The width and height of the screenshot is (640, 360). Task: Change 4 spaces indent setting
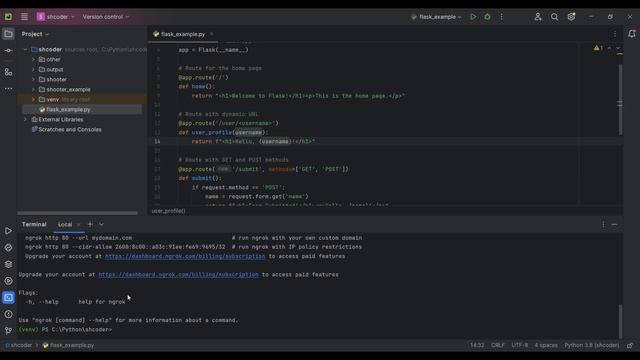click(546, 345)
